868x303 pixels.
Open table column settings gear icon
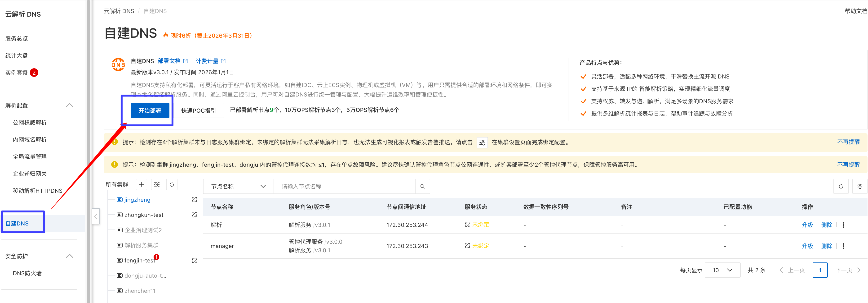pos(859,186)
